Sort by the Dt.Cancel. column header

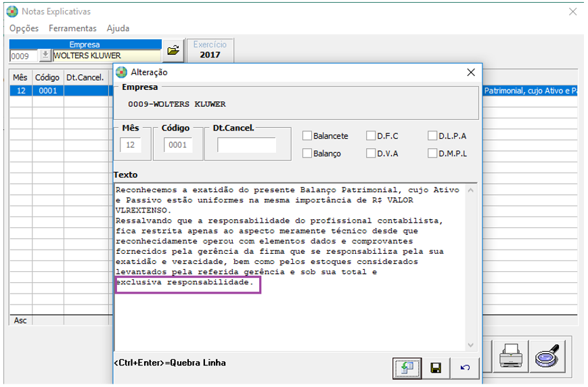87,78
